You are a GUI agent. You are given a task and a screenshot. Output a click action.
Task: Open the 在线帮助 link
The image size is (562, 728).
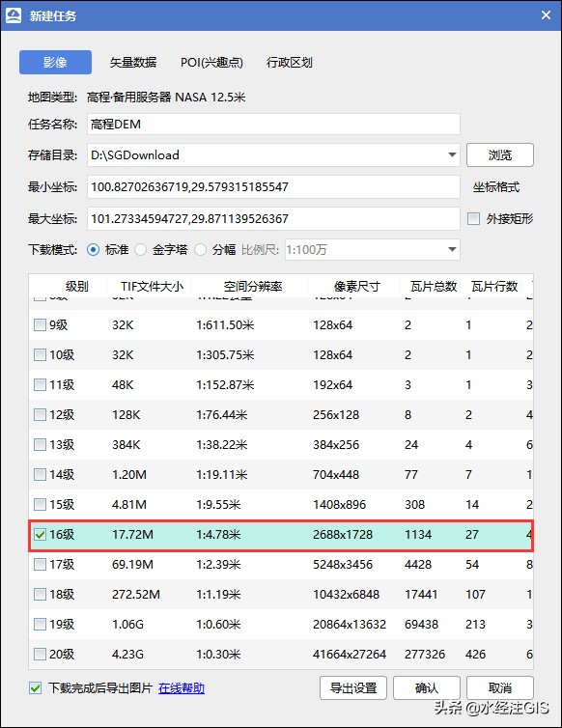182,688
